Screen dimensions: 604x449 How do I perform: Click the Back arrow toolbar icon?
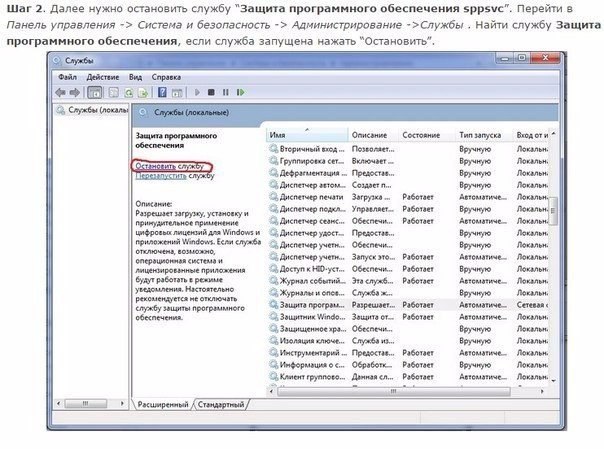(x=61, y=92)
